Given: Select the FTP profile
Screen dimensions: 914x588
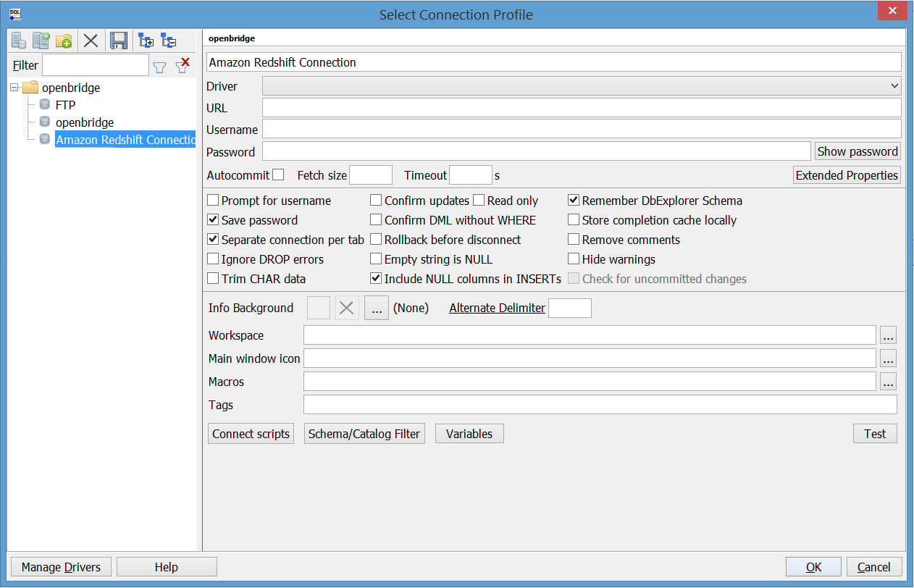Looking at the screenshot, I should pos(66,105).
